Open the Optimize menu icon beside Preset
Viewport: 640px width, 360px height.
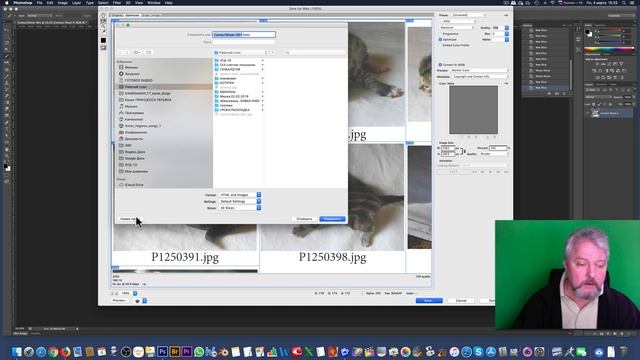click(506, 15)
